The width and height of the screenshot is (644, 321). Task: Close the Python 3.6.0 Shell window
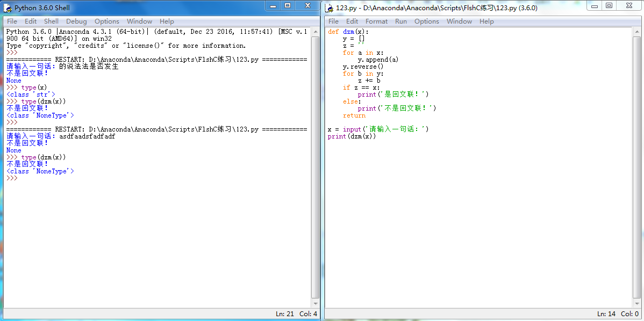click(x=307, y=5)
